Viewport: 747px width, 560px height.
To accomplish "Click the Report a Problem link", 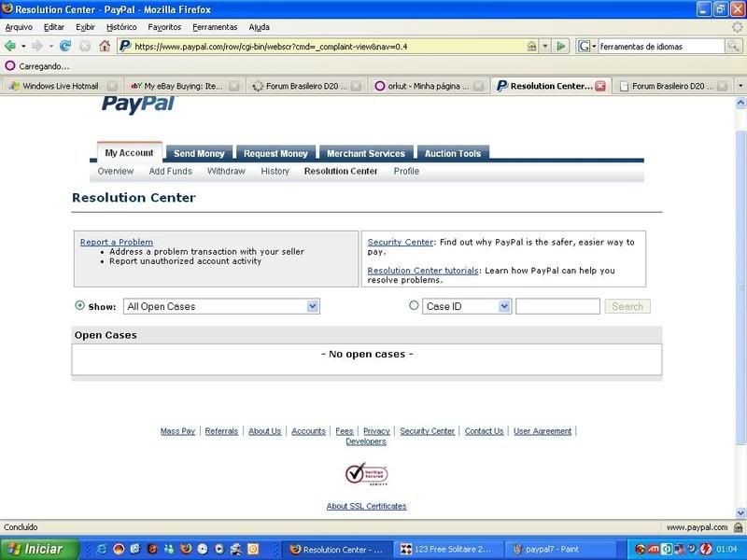I will pos(117,242).
